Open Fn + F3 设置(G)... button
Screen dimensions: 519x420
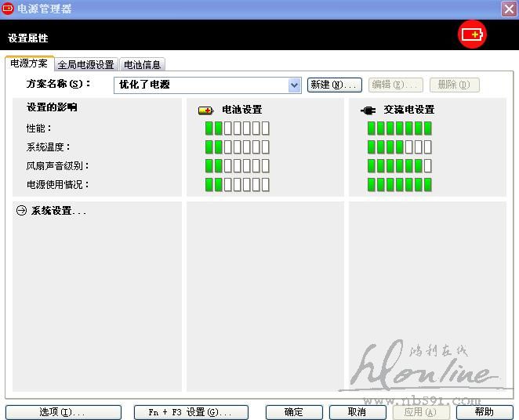click(191, 412)
